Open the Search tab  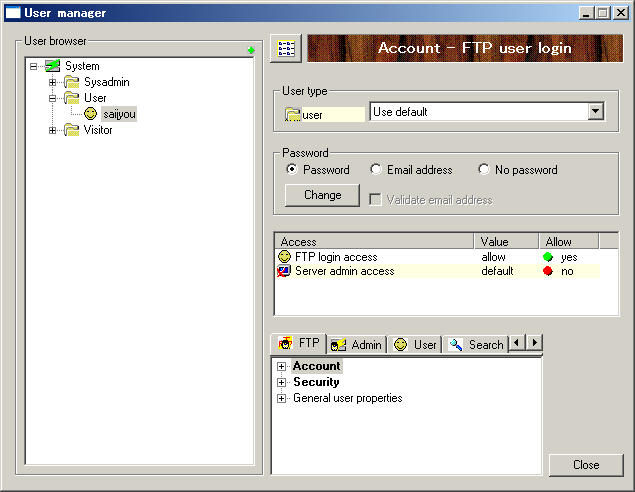[x=476, y=345]
